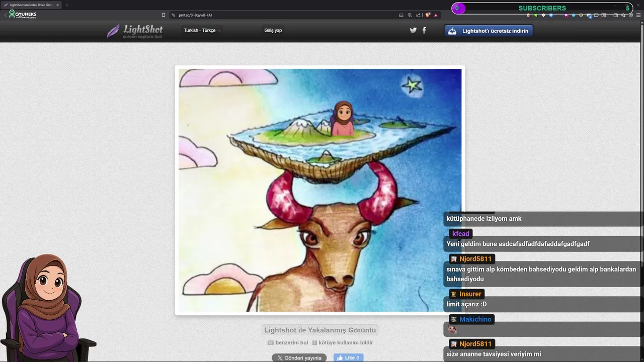
Task: Click the benzerini bul link
Action: 292,343
